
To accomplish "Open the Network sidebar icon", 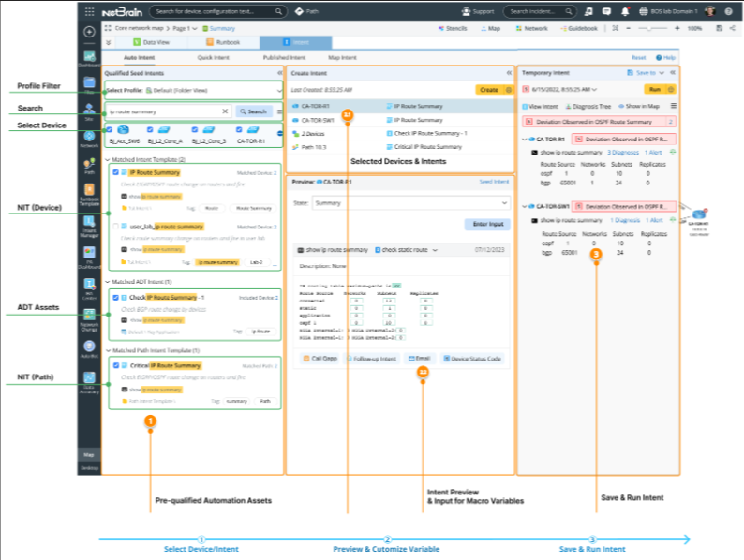I will click(89, 139).
